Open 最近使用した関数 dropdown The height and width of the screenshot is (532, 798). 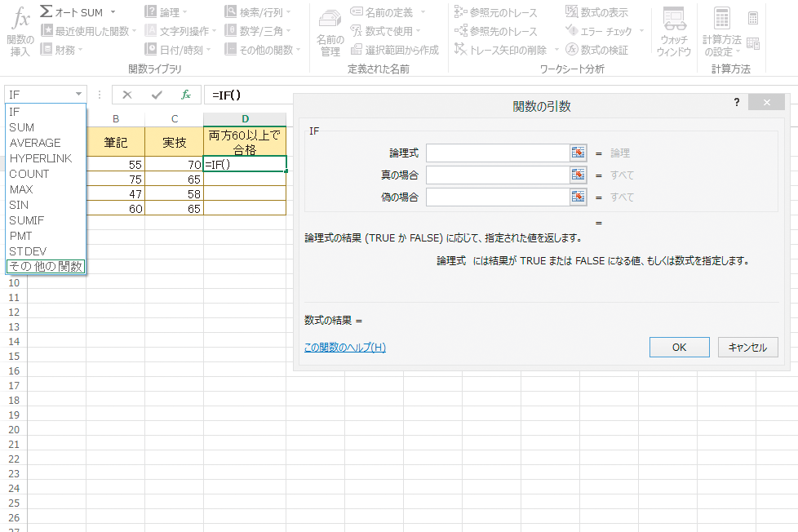point(89,31)
